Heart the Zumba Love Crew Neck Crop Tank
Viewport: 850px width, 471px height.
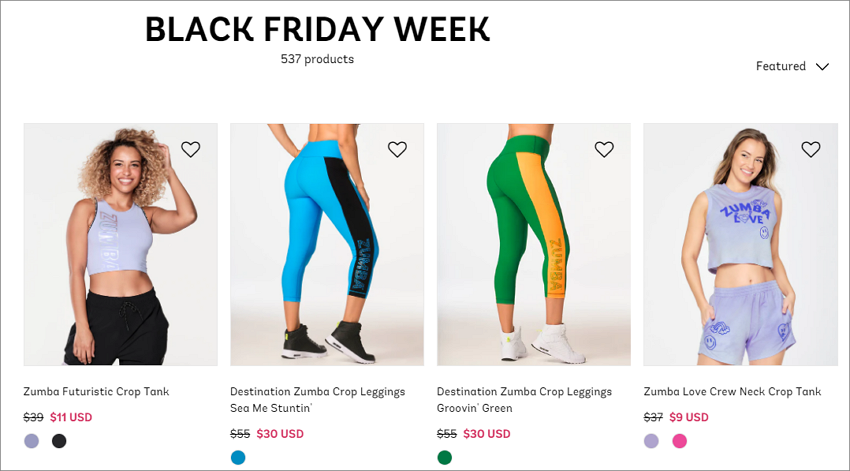(x=811, y=149)
